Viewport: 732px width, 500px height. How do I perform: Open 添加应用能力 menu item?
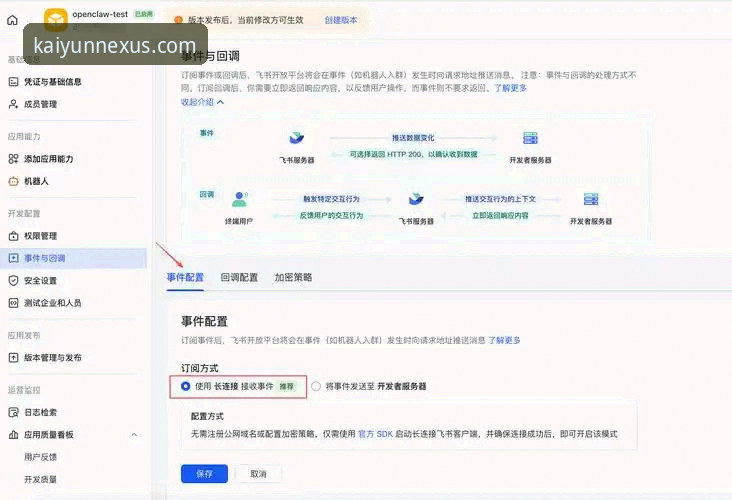(x=49, y=159)
